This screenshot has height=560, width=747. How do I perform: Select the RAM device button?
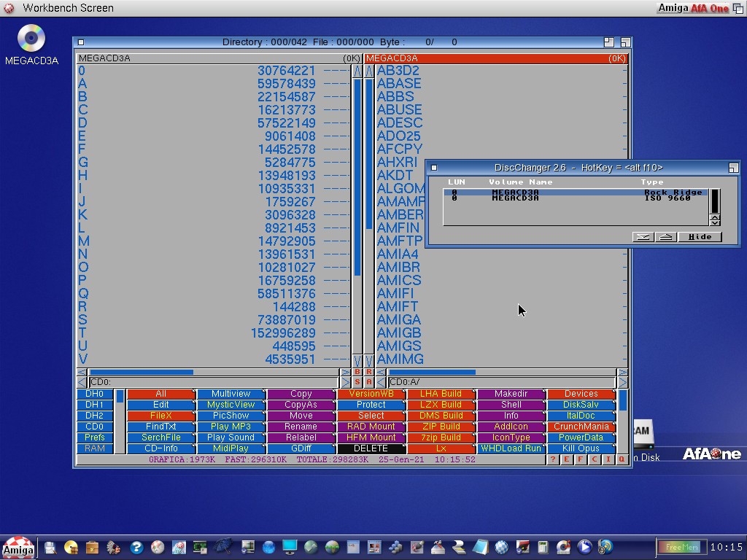point(94,448)
